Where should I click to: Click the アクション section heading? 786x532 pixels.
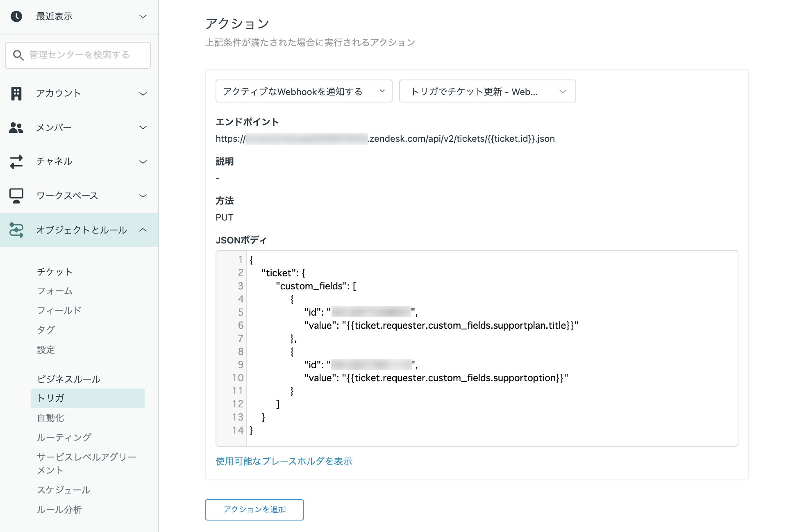237,23
